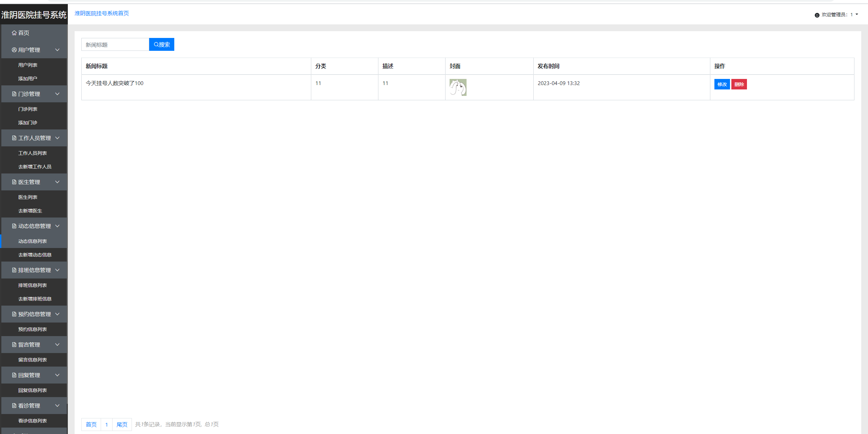Open the administrator account dropdown arrow
The height and width of the screenshot is (434, 868).
(x=857, y=15)
